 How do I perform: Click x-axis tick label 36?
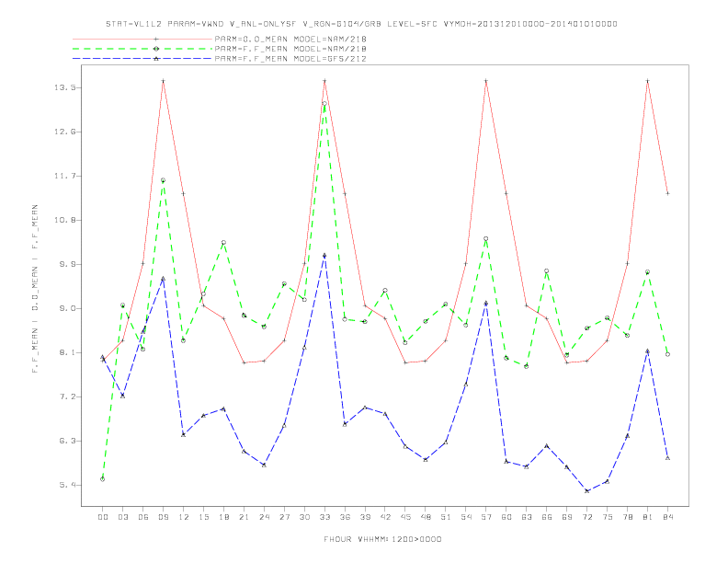point(345,517)
